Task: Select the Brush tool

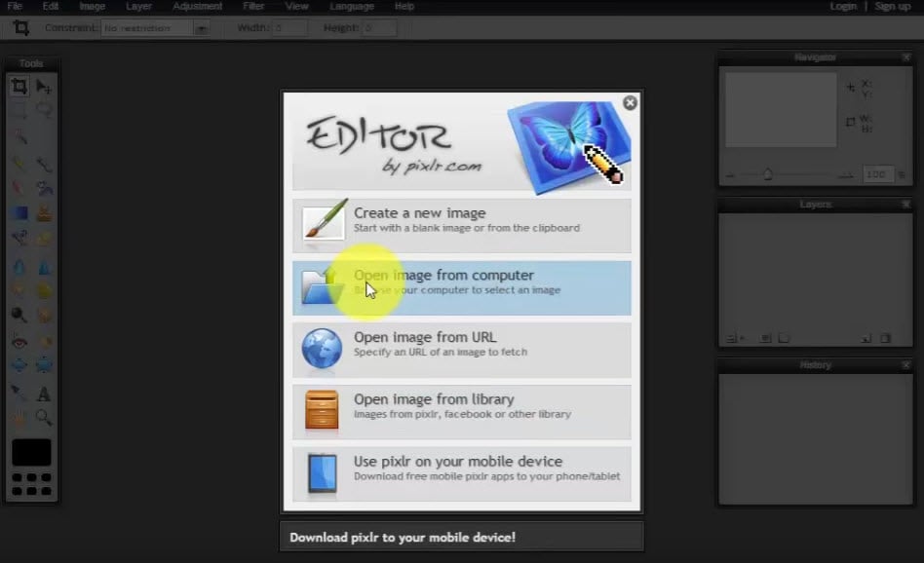Action: point(44,163)
